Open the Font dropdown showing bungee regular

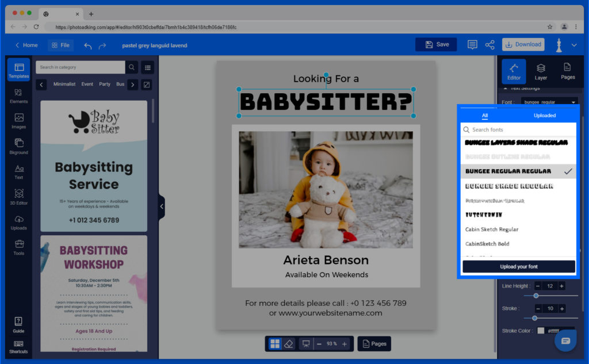(x=549, y=102)
